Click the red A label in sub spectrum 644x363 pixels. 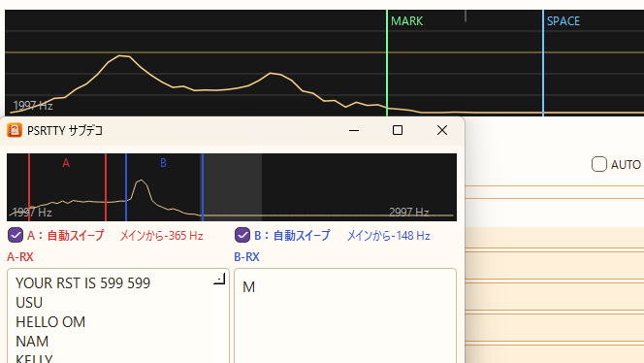click(66, 163)
